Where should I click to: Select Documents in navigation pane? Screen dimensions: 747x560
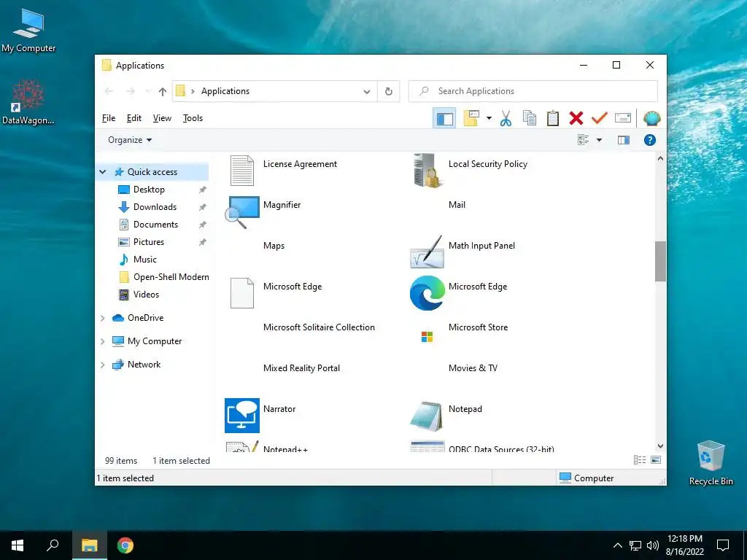point(155,225)
